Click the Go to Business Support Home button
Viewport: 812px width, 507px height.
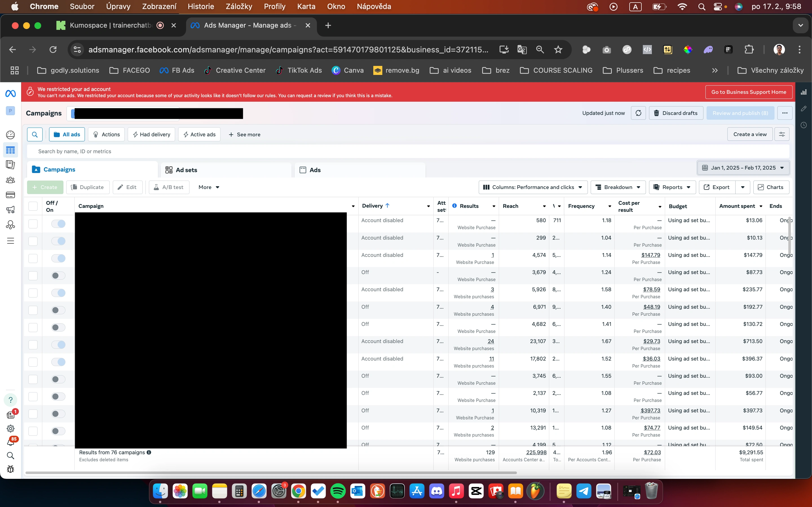749,92
